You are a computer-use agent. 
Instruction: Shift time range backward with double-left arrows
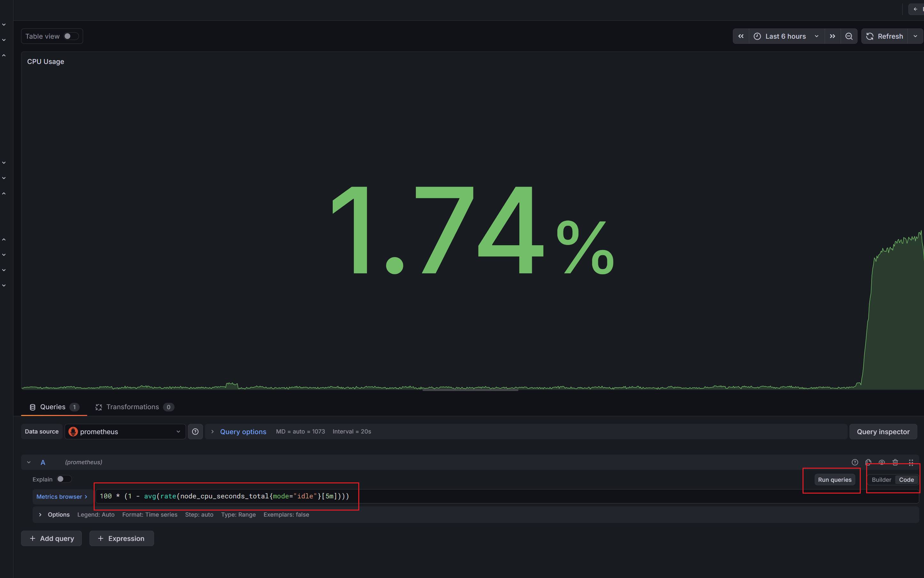tap(741, 36)
